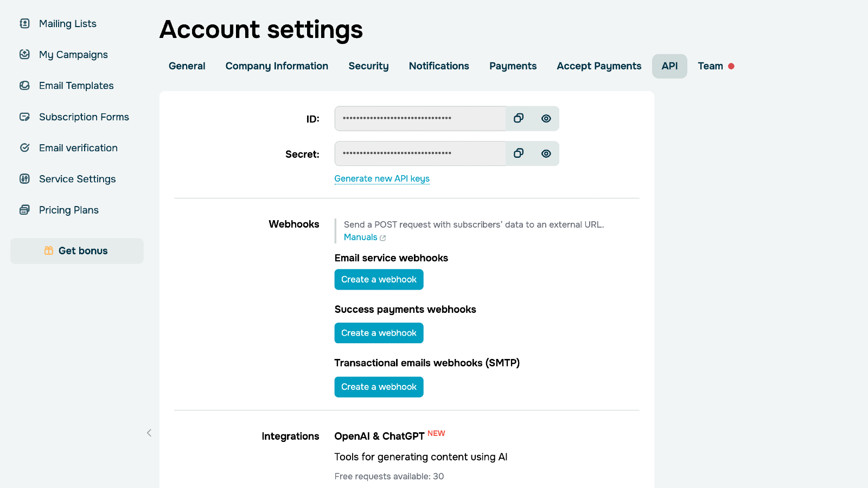The image size is (868, 488).
Task: Open the webhooks Manuals link
Action: point(361,237)
